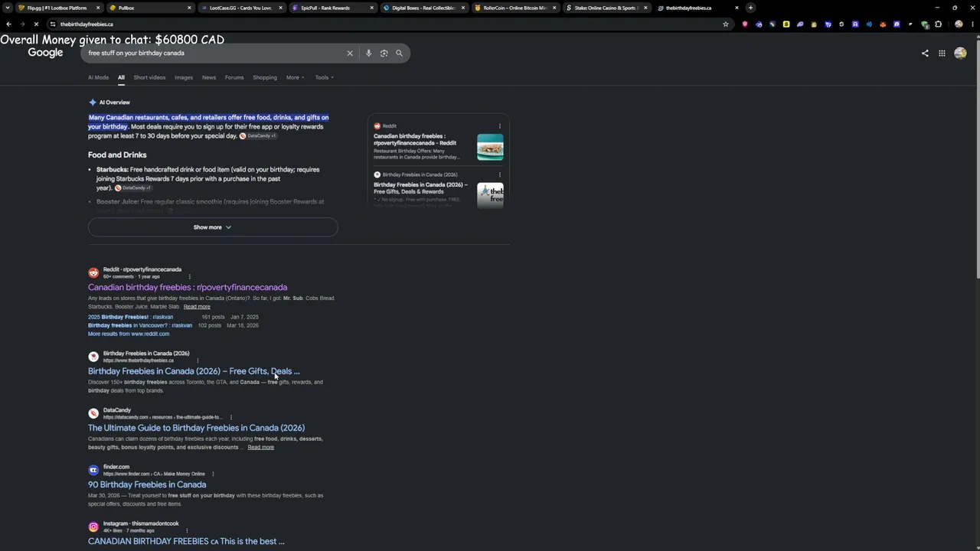Open AI Mode search tab
The image size is (980, 551).
(x=98, y=77)
